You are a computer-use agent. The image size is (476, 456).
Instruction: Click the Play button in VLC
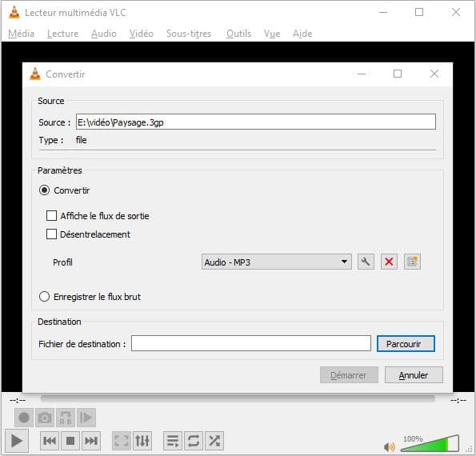(16, 441)
